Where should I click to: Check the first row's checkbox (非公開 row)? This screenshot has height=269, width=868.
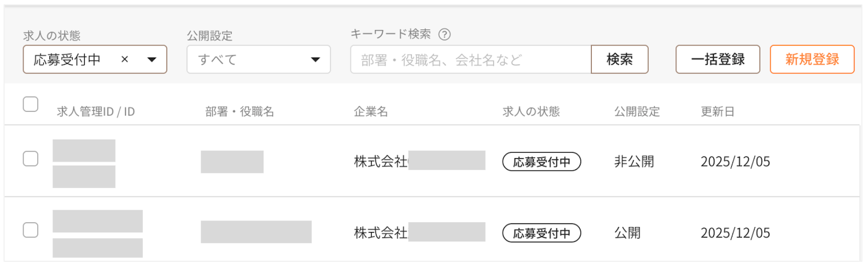point(30,159)
